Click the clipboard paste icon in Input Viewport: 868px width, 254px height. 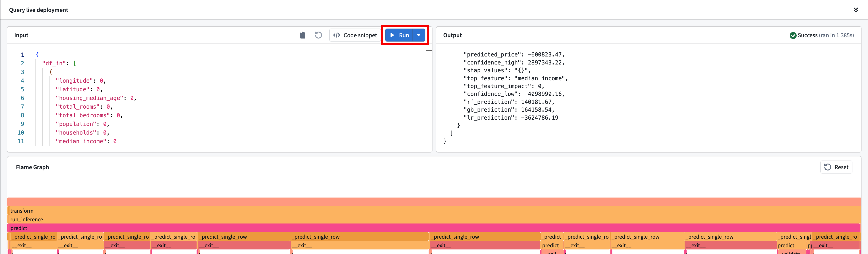pyautogui.click(x=303, y=35)
